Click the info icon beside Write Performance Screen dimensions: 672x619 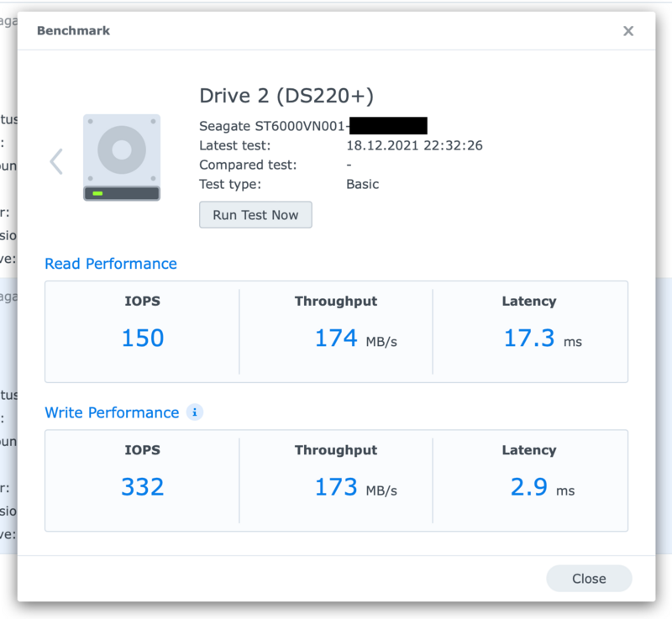pyautogui.click(x=195, y=412)
